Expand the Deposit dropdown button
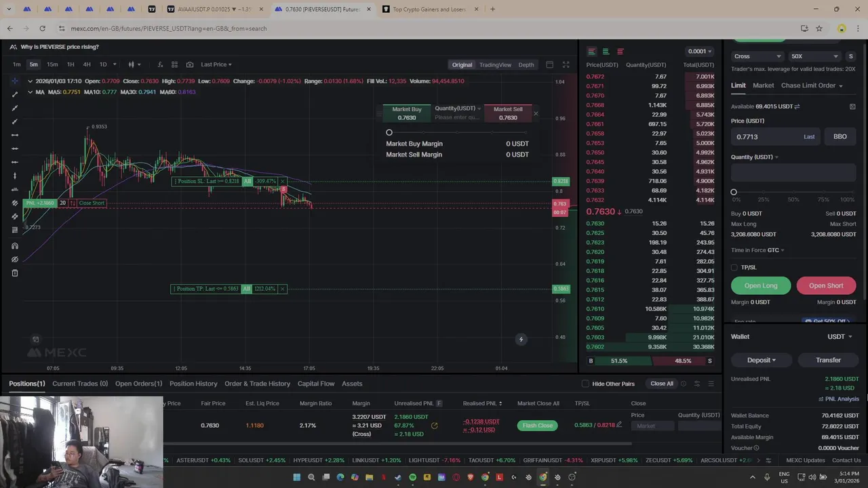The height and width of the screenshot is (488, 868). 761,360
